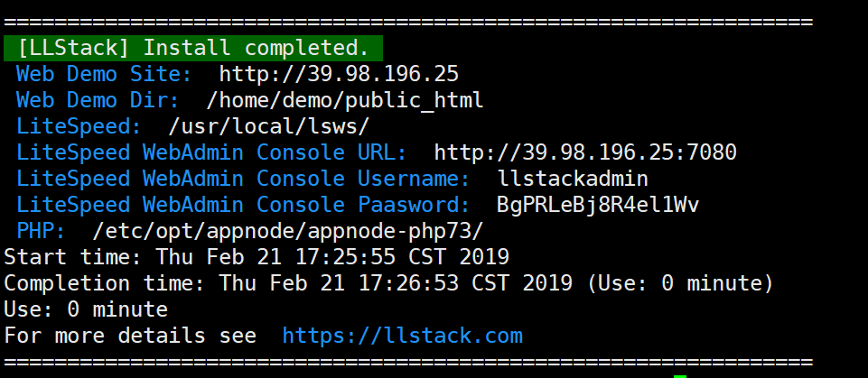Click the llstackadmin username value
Image resolution: width=868 pixels, height=378 pixels.
tap(573, 179)
